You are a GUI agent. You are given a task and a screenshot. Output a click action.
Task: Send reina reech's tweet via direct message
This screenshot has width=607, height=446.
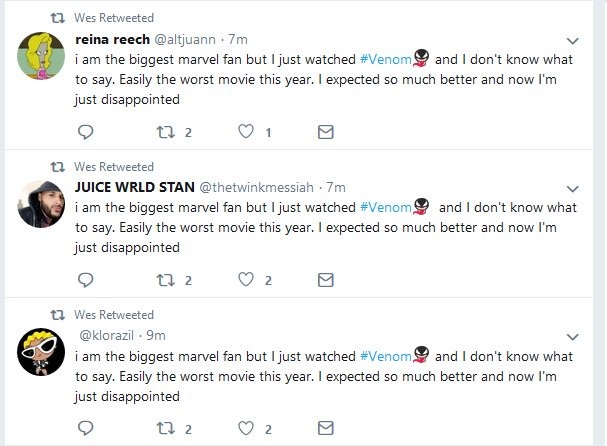click(x=325, y=132)
